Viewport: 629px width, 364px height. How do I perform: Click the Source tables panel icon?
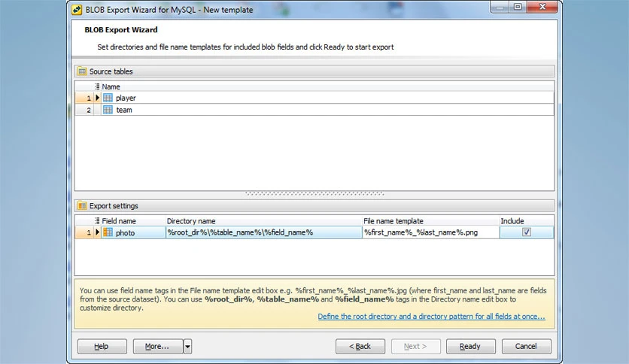(82, 71)
